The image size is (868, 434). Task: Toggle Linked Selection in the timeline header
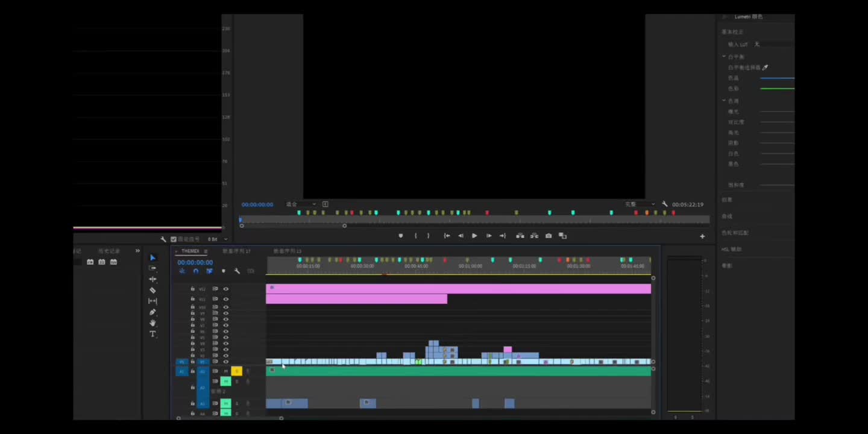(x=209, y=271)
